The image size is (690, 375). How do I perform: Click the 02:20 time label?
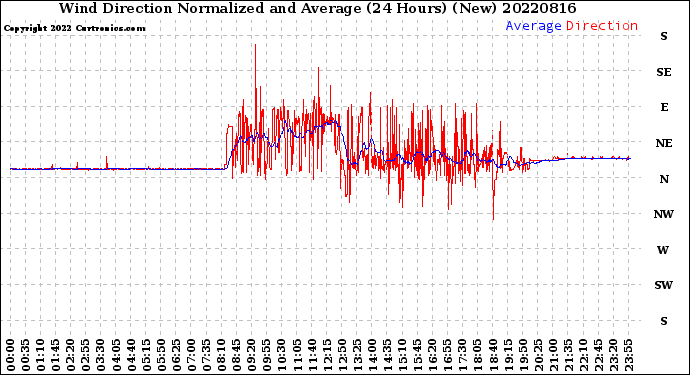click(x=71, y=355)
